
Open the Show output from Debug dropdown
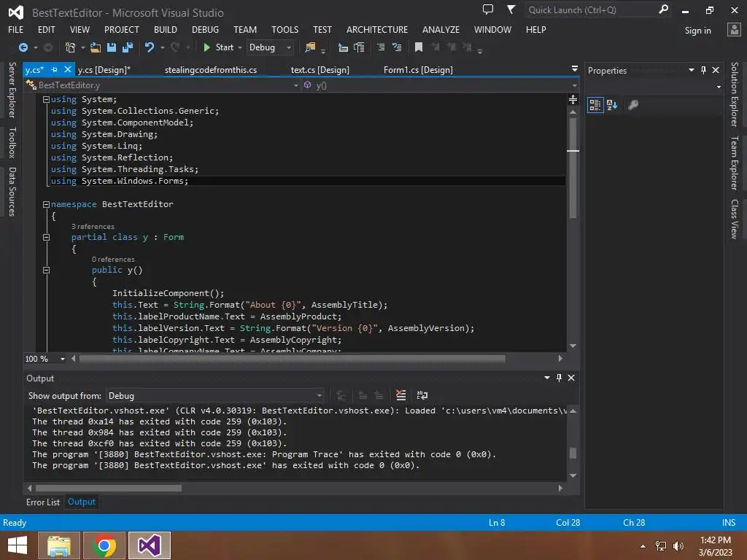pos(215,396)
